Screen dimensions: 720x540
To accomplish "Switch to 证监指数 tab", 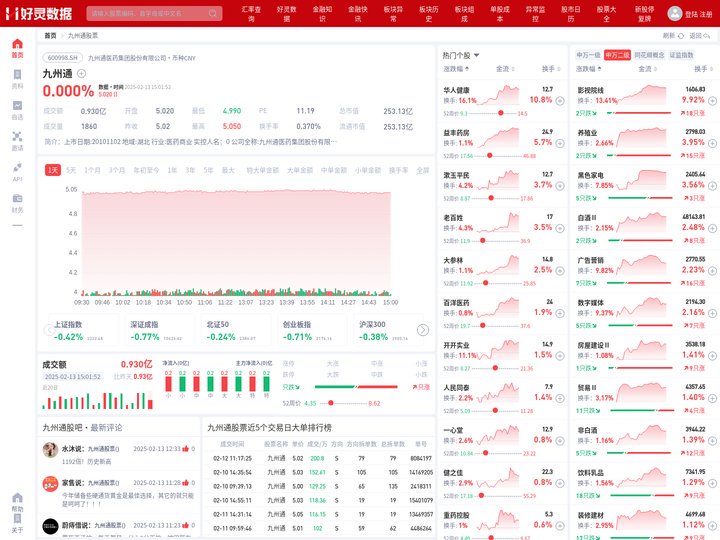I will [x=681, y=55].
